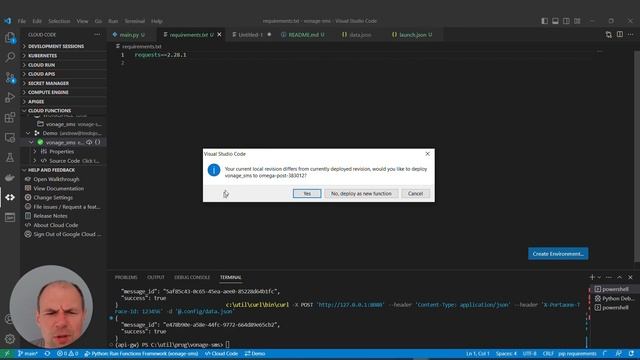The image size is (640, 360).
Task: Click the editor vertical scrollbar
Action: click(637, 155)
